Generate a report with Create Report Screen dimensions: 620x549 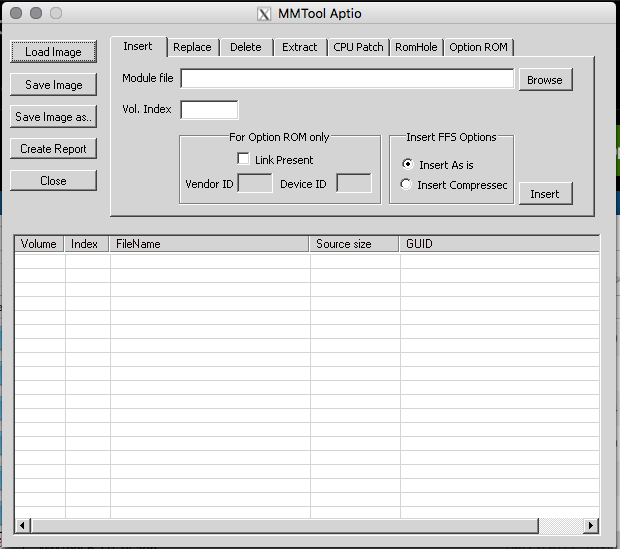pyautogui.click(x=53, y=149)
